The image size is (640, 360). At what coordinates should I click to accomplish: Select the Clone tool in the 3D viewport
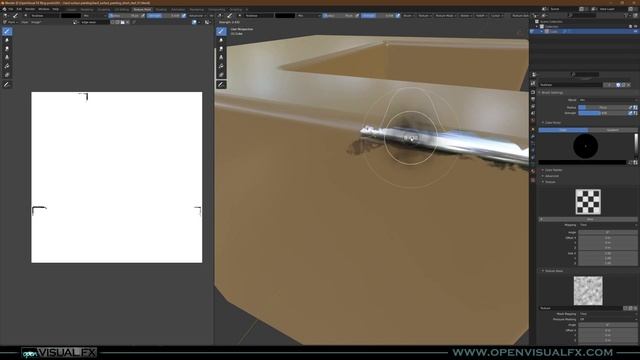coord(221,58)
